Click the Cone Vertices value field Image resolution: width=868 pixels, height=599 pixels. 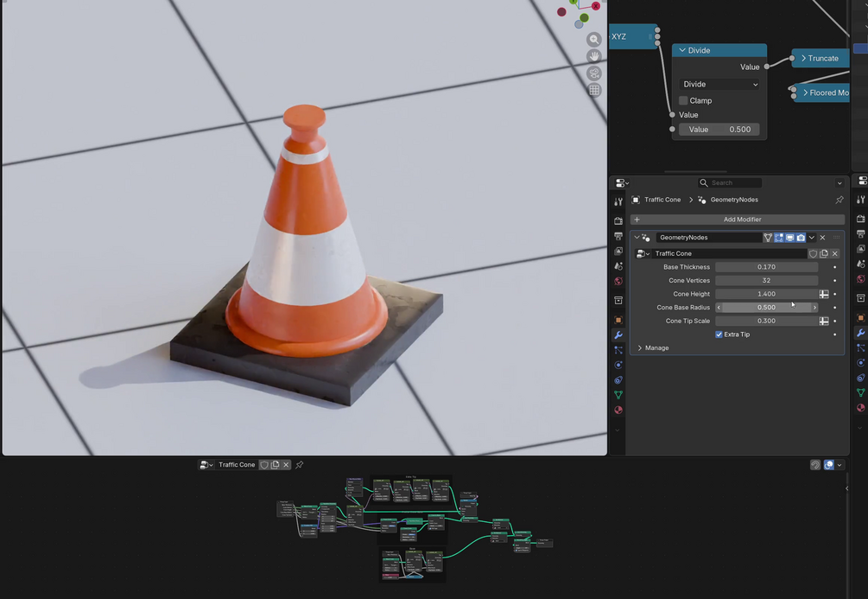[767, 280]
